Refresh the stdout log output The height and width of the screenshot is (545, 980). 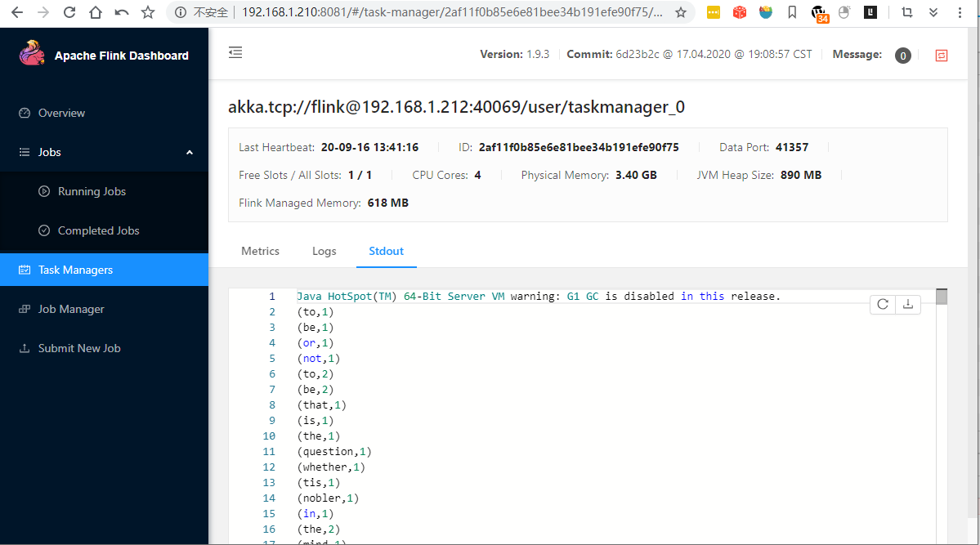click(x=883, y=305)
